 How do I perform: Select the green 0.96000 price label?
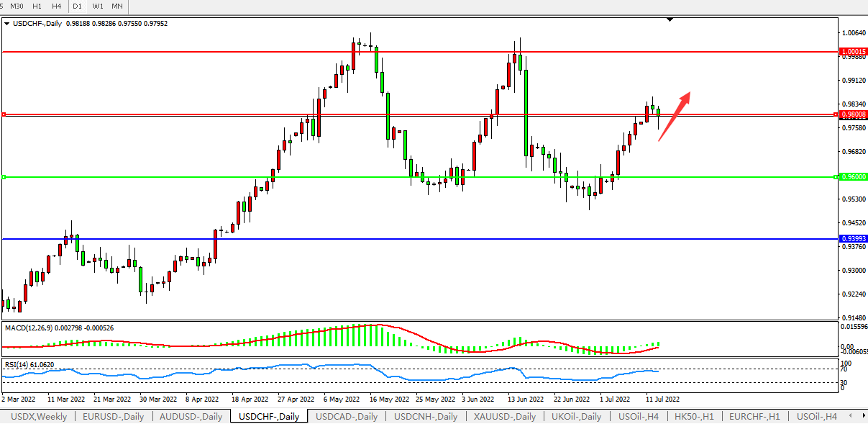tap(853, 176)
